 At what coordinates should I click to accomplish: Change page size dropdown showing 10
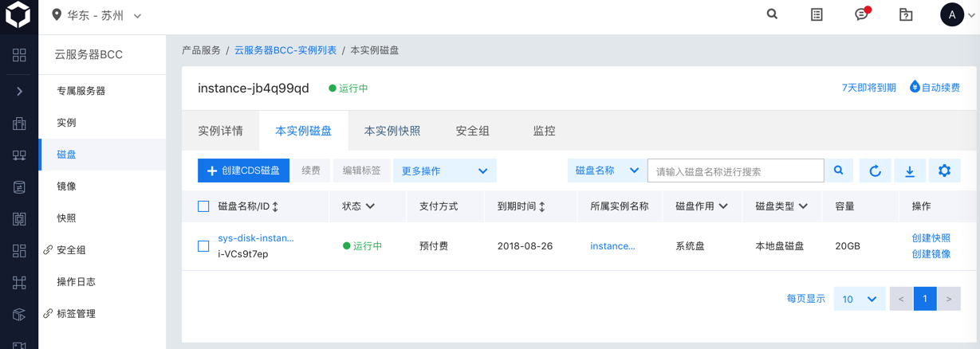pyautogui.click(x=859, y=299)
